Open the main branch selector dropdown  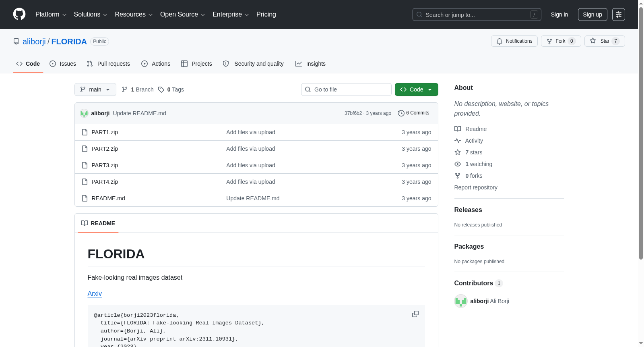tap(95, 89)
